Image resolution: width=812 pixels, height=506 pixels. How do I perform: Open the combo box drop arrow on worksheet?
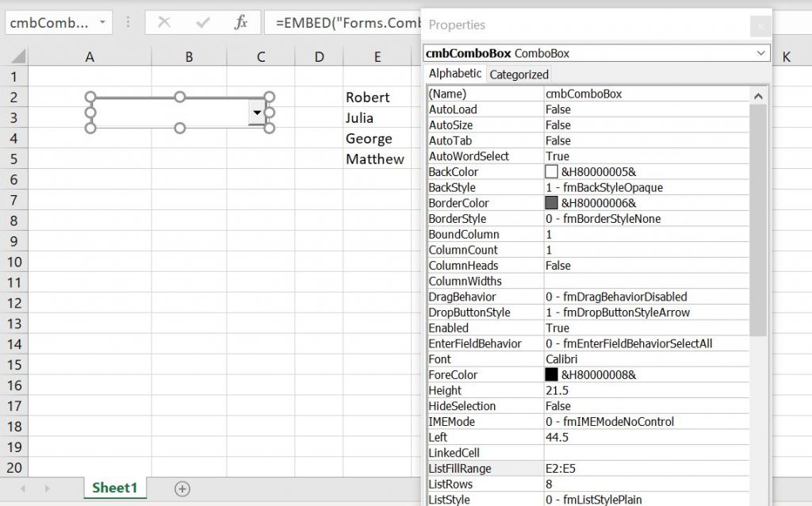(x=258, y=112)
